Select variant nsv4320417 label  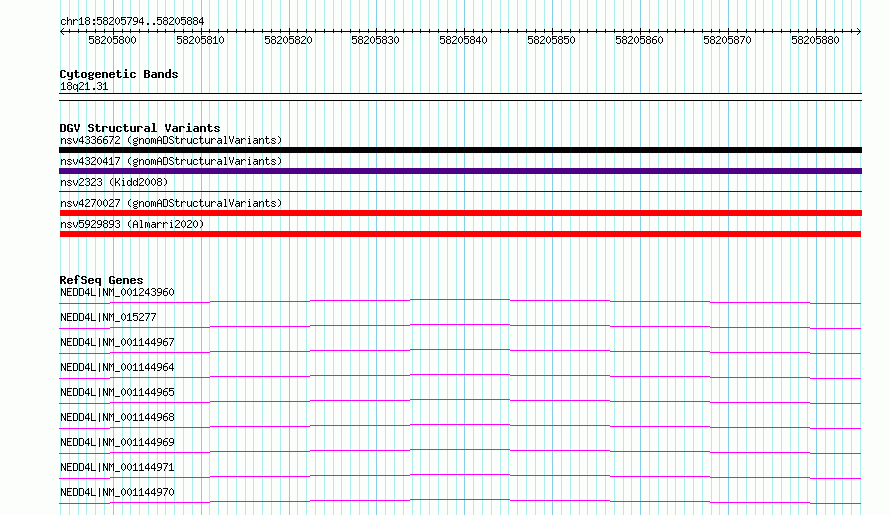171,161
